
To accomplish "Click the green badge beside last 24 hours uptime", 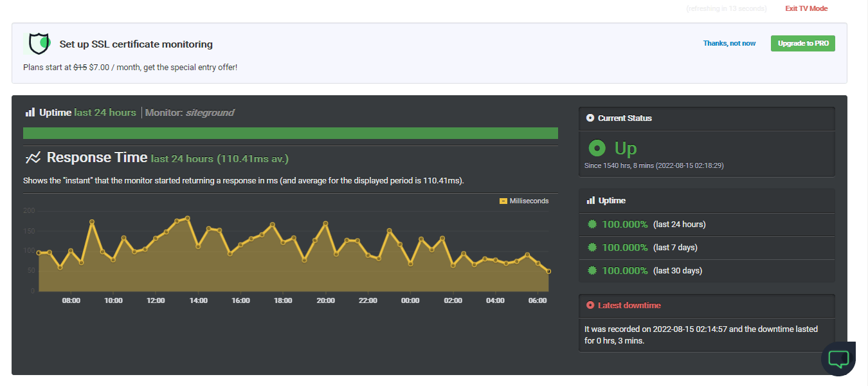I will 592,225.
